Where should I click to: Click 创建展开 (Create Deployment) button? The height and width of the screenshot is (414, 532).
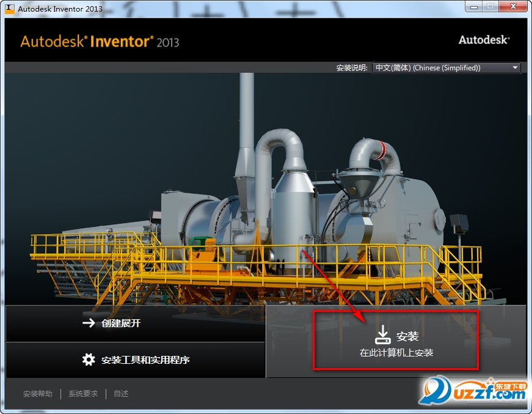135,323
